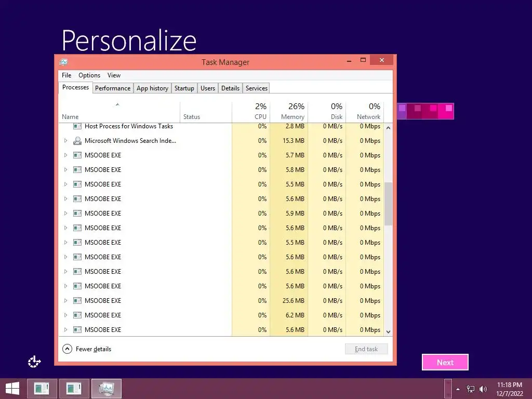
Task: Open the Windows Start button
Action: pyautogui.click(x=12, y=389)
